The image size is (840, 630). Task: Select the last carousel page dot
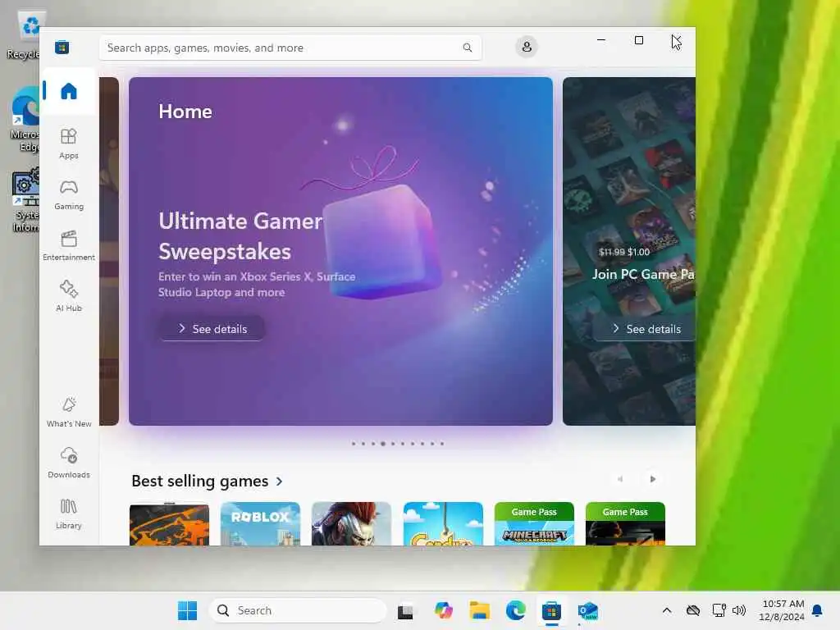tap(442, 444)
